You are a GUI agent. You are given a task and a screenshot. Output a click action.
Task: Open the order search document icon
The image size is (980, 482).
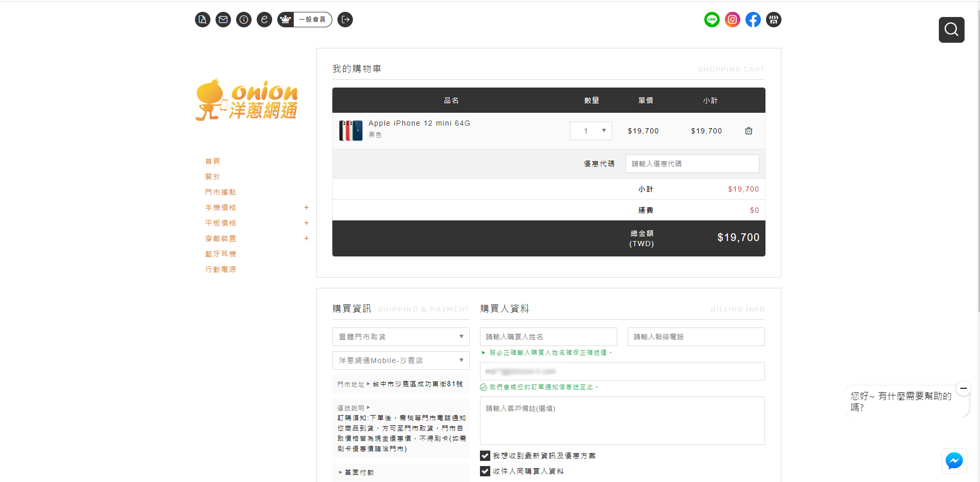pos(203,20)
